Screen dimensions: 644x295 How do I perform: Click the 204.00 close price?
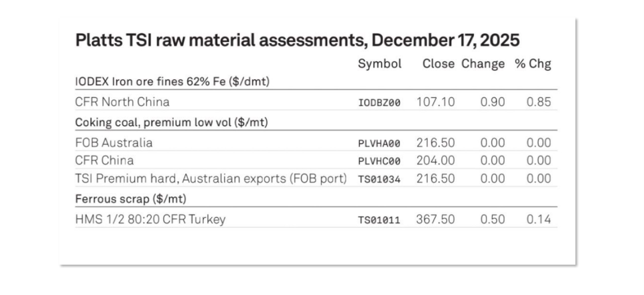coord(435,160)
